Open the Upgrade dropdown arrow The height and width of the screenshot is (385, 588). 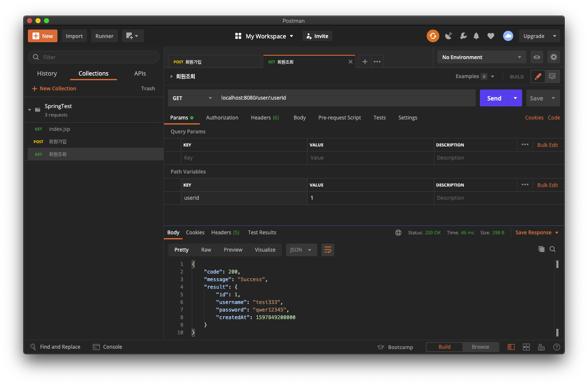point(555,36)
